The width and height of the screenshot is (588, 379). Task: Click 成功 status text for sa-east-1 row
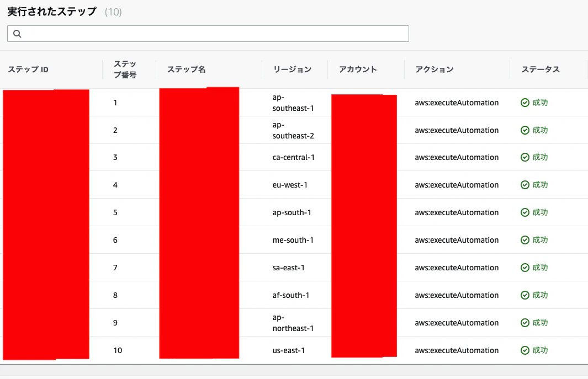click(540, 268)
